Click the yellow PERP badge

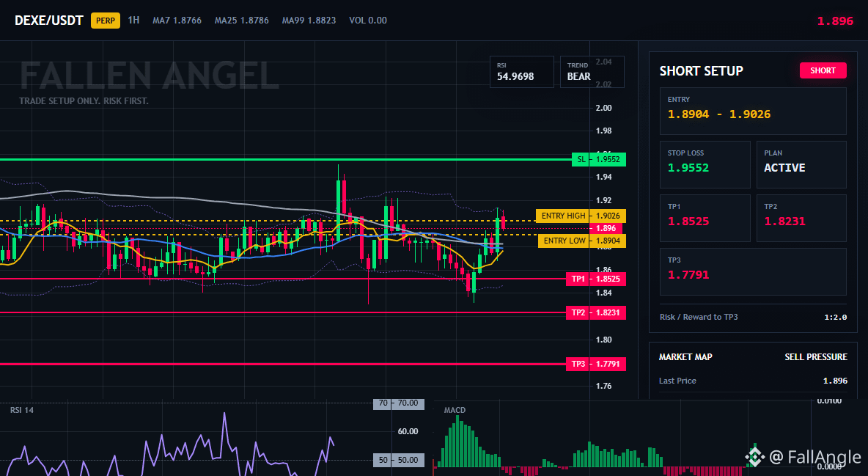tap(105, 21)
